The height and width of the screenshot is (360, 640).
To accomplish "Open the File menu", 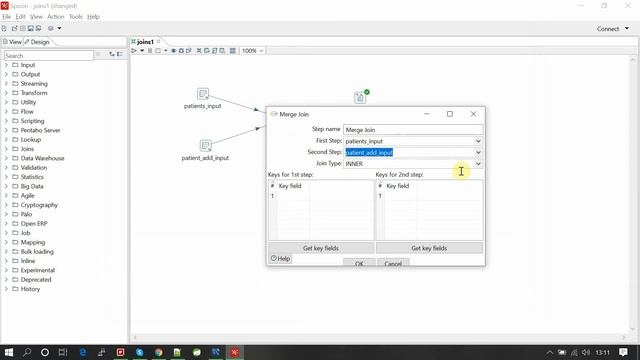I will click(x=7, y=17).
